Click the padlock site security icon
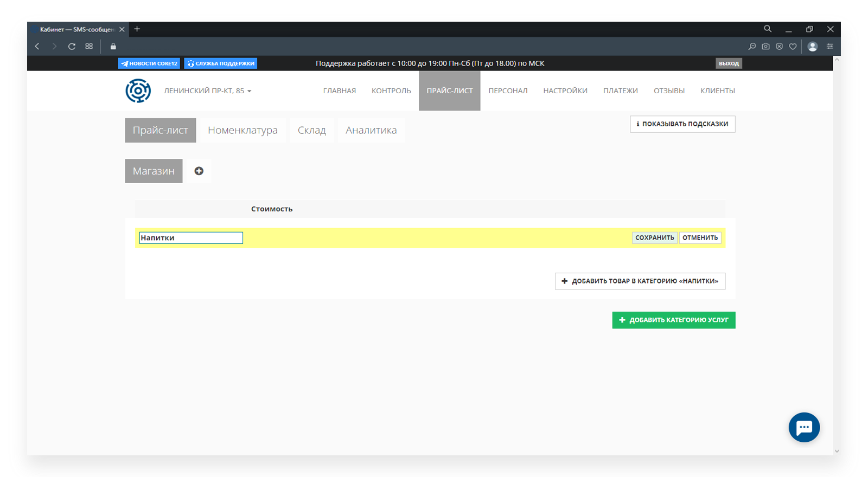The image size is (868, 477). tap(113, 47)
